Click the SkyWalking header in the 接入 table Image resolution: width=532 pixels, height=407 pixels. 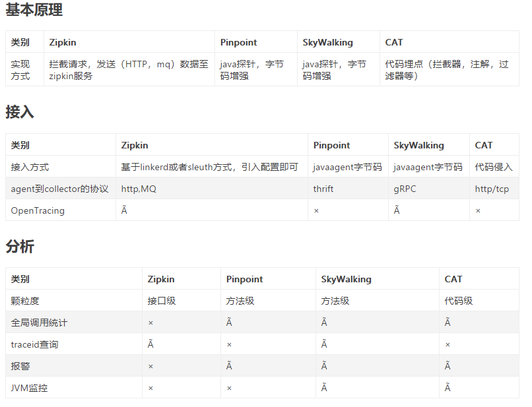(x=418, y=145)
